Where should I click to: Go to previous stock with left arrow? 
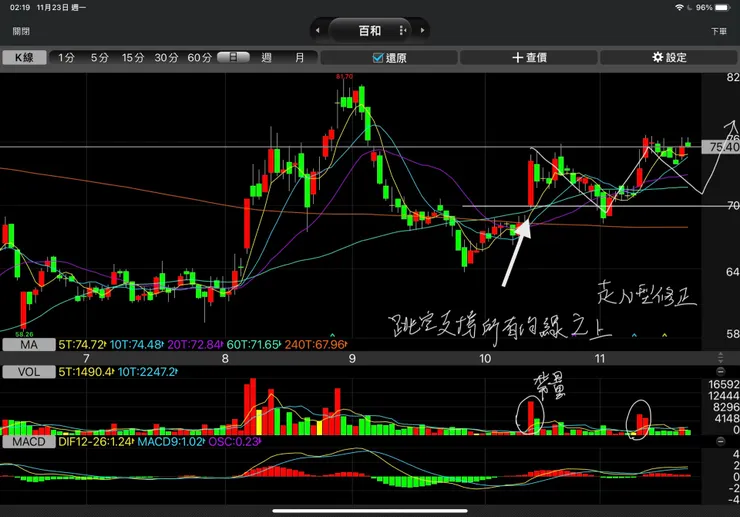point(318,31)
